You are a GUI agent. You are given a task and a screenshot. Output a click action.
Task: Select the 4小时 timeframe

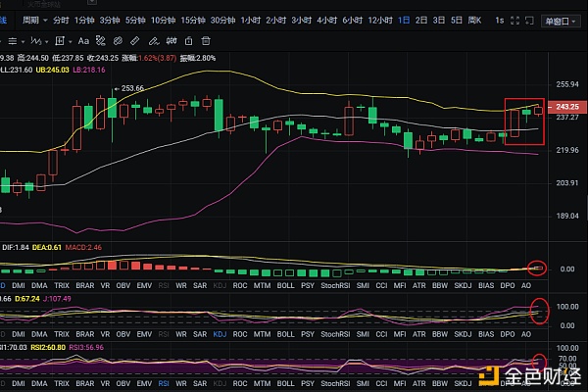point(327,21)
